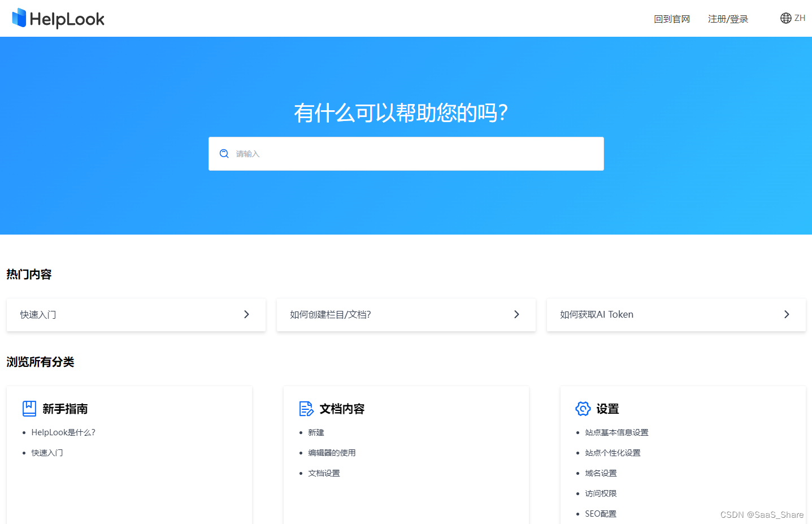Image resolution: width=812 pixels, height=524 pixels.
Task: Open the 访问权限 article
Action: click(x=601, y=493)
